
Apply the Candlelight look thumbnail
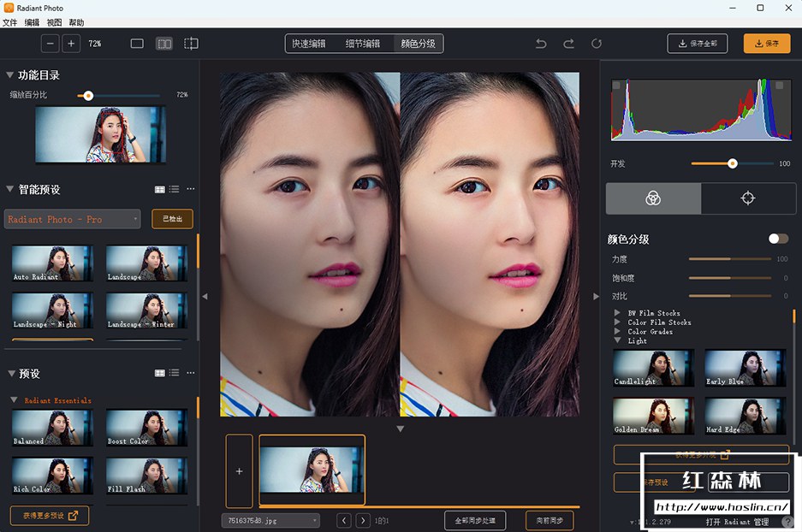pyautogui.click(x=654, y=368)
